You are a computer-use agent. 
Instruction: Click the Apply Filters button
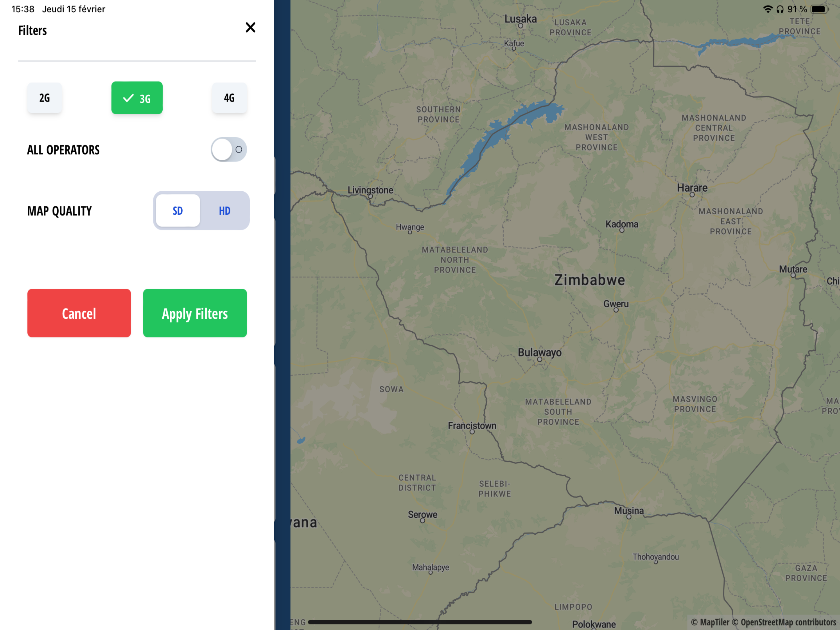pyautogui.click(x=195, y=313)
